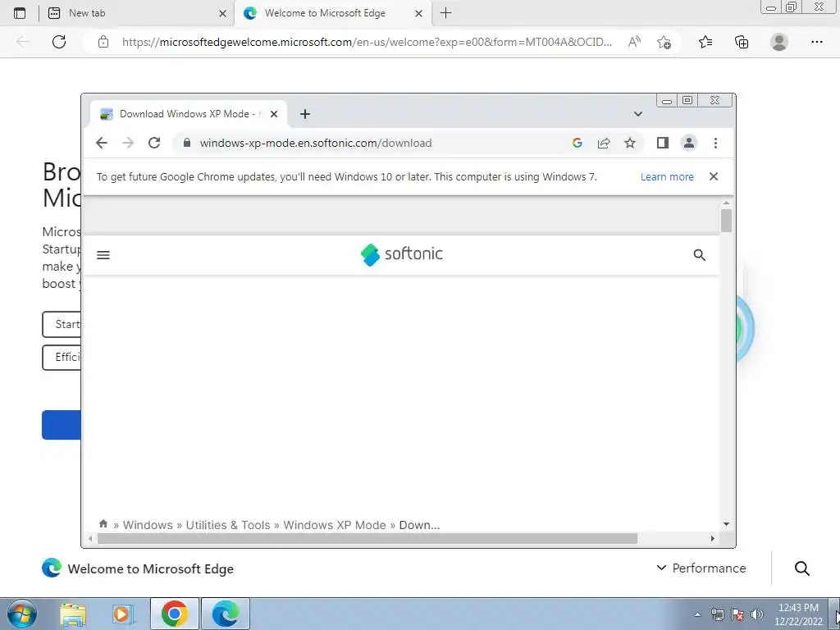This screenshot has height=630, width=840.
Task: Click the scroll right arrow in Chrome page
Action: [713, 538]
